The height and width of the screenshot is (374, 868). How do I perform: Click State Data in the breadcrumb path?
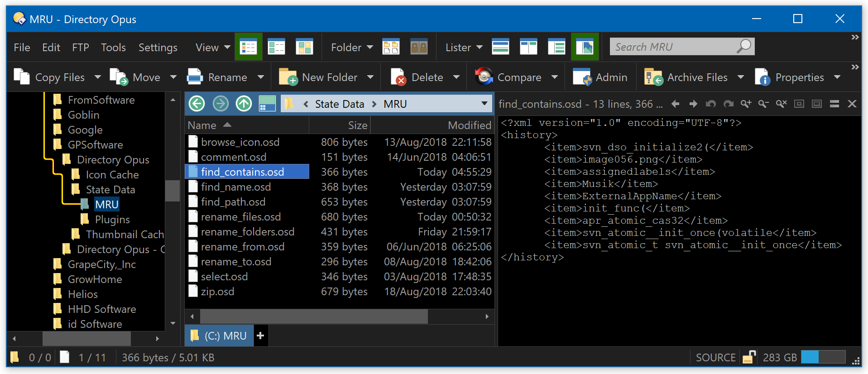coord(339,104)
